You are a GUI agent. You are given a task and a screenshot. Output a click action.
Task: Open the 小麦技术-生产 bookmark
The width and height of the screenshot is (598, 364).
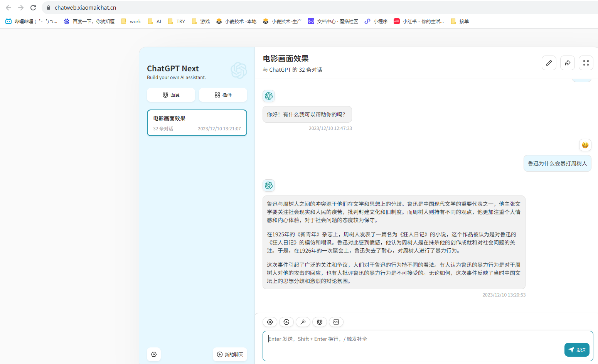tap(283, 22)
